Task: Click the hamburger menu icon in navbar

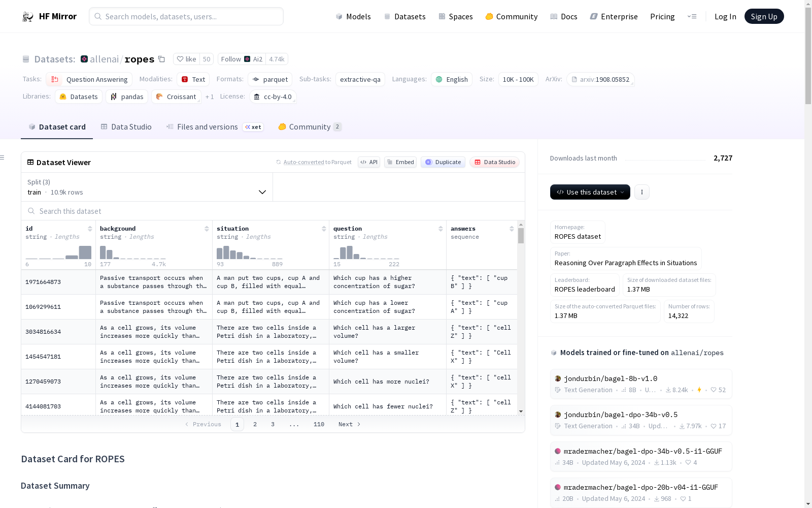Action: 692,16
